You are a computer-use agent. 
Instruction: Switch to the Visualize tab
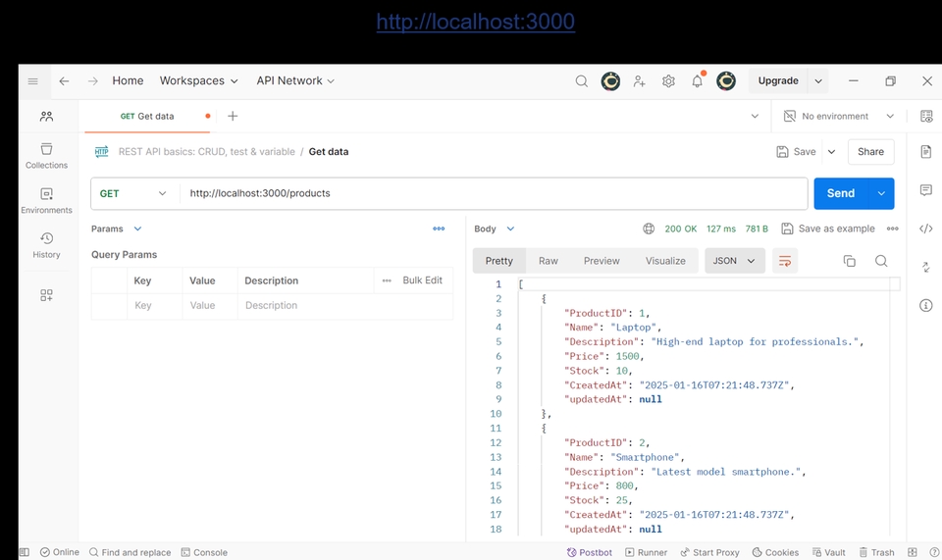click(665, 261)
